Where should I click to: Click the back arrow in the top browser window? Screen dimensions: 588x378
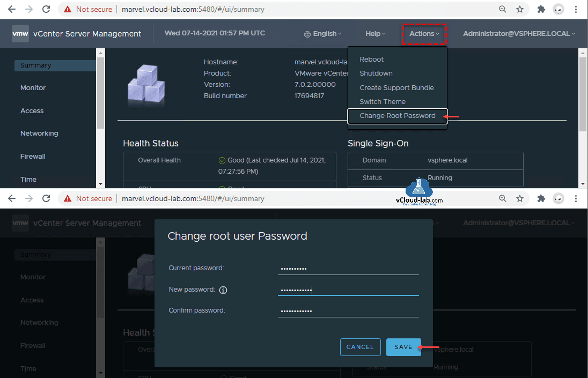tap(12, 9)
